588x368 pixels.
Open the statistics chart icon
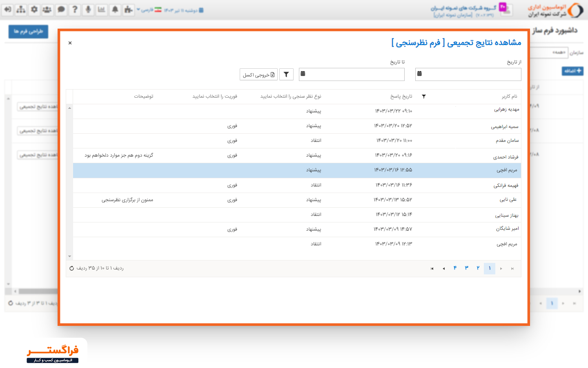102,10
